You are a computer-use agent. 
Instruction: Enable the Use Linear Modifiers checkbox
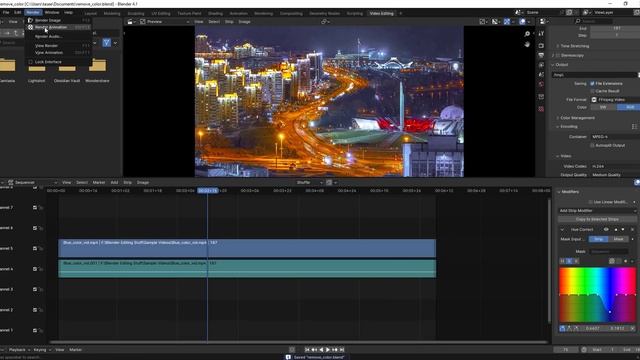(591, 202)
